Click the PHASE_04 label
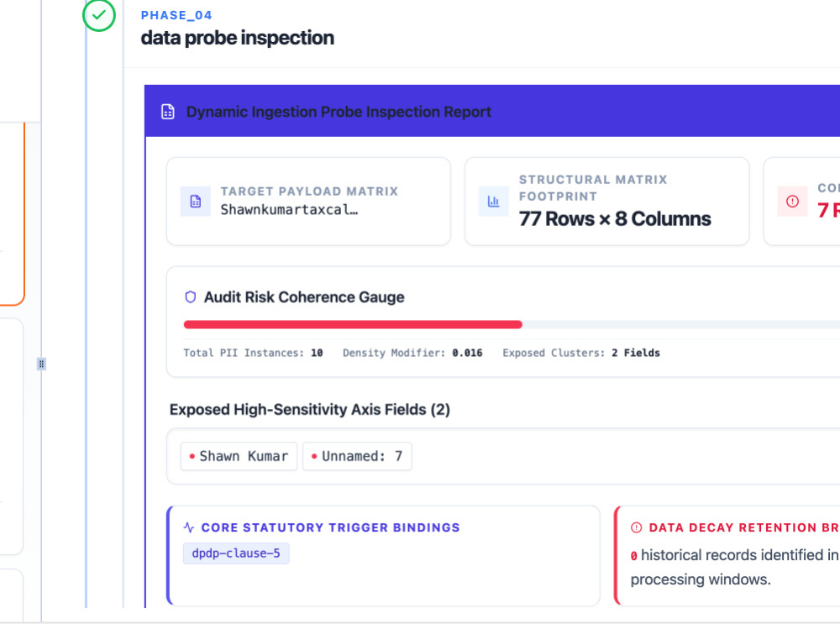Screen dimensions: 840x629 (176, 16)
